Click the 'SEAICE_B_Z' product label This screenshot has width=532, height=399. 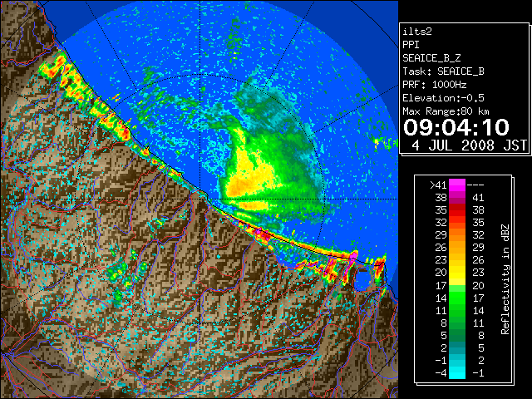[x=431, y=58]
